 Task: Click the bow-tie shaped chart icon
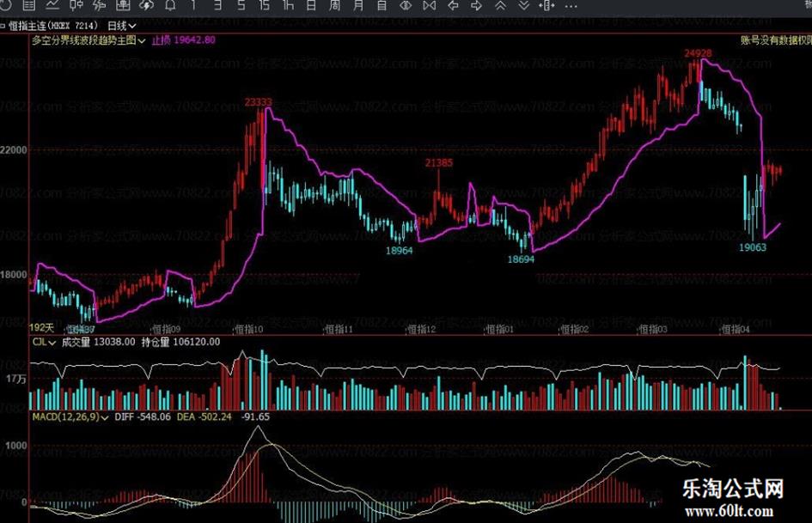coord(430,5)
